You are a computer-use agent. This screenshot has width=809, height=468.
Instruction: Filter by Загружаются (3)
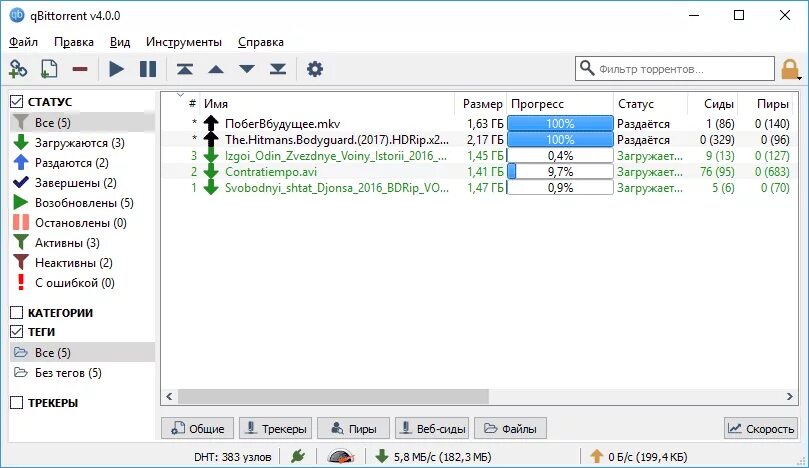[x=82, y=142]
